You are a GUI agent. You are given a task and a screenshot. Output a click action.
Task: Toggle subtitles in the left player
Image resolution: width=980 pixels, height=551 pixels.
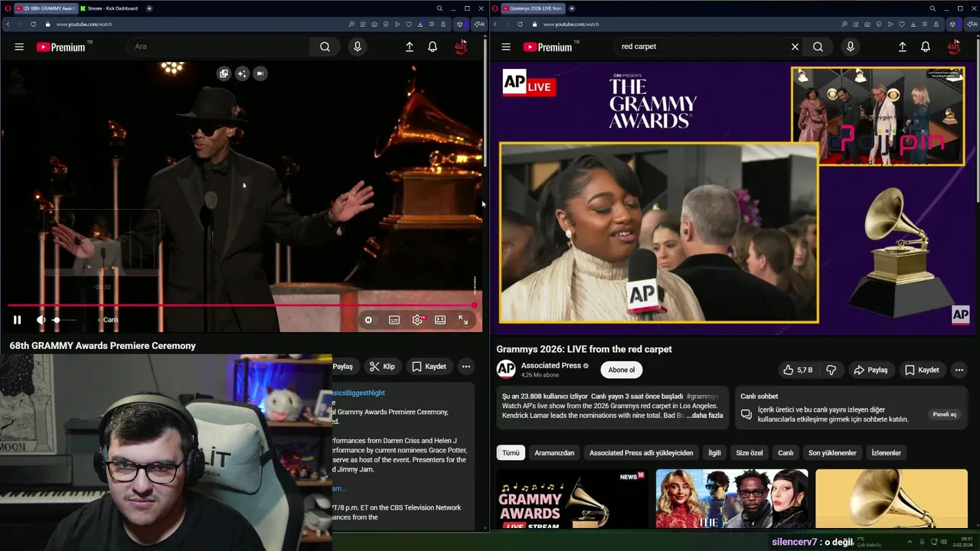394,320
